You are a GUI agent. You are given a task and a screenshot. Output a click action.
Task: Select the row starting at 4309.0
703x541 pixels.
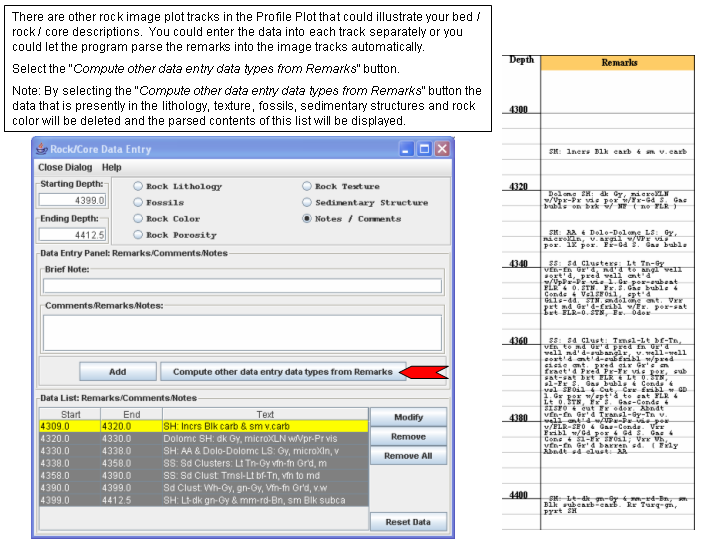[204, 426]
